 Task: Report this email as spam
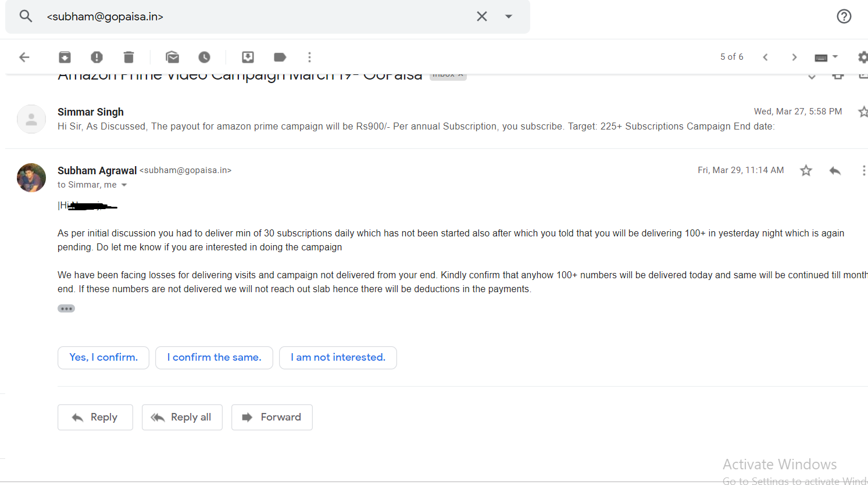[x=97, y=57]
